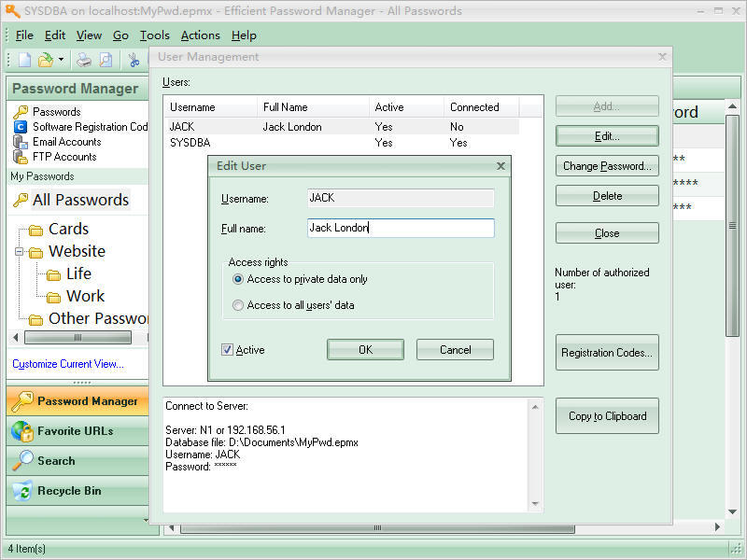The image size is (747, 560).
Task: Click the Cut scissors toolbar icon
Action: point(134,60)
